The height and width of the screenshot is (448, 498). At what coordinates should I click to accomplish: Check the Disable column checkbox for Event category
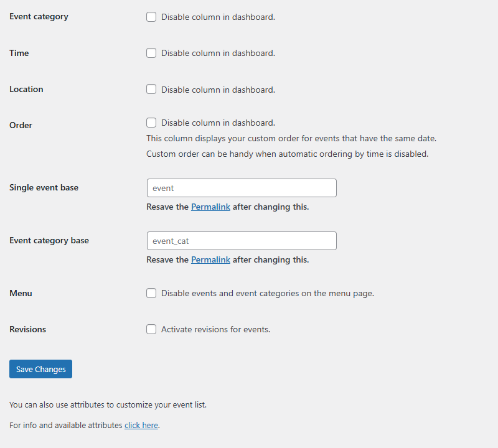pos(151,17)
